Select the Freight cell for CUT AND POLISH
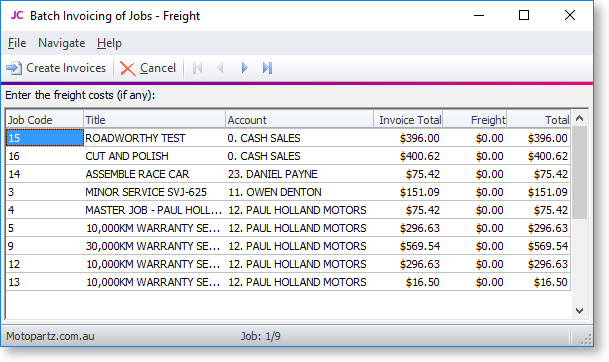The width and height of the screenshot is (609, 362). (x=475, y=156)
